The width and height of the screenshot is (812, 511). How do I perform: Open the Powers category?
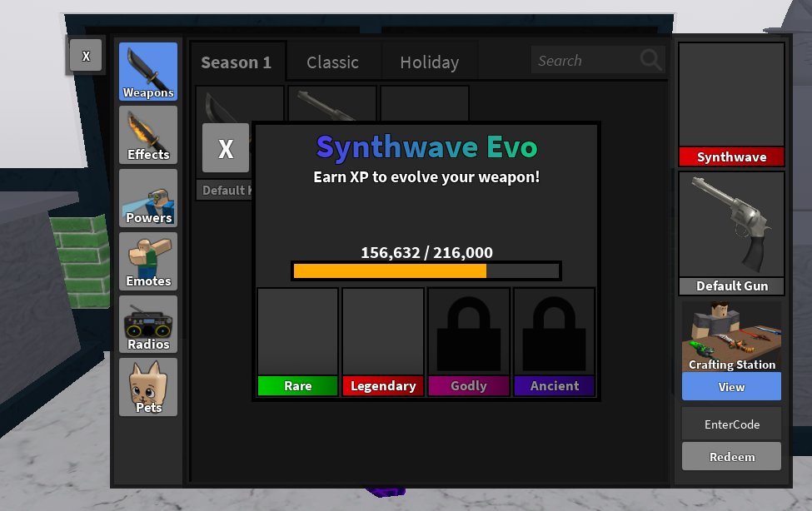point(148,198)
